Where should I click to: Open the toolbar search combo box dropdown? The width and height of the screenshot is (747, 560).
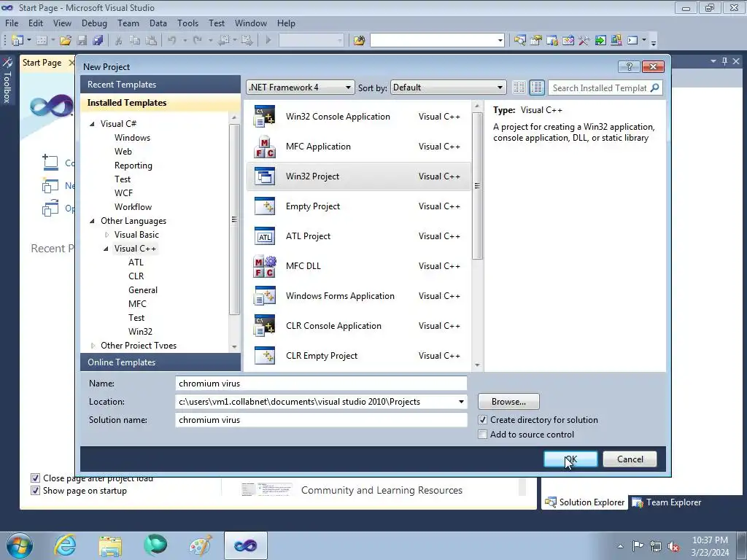pyautogui.click(x=500, y=41)
